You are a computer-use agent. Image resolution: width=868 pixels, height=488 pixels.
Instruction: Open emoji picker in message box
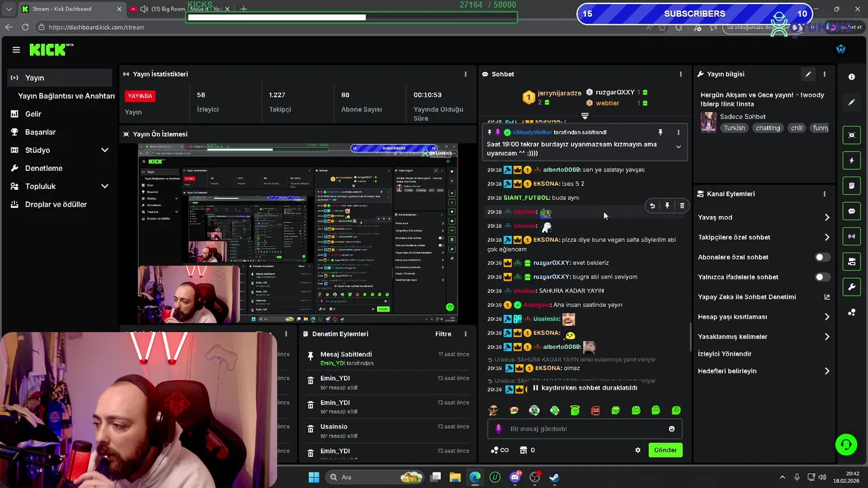click(672, 428)
